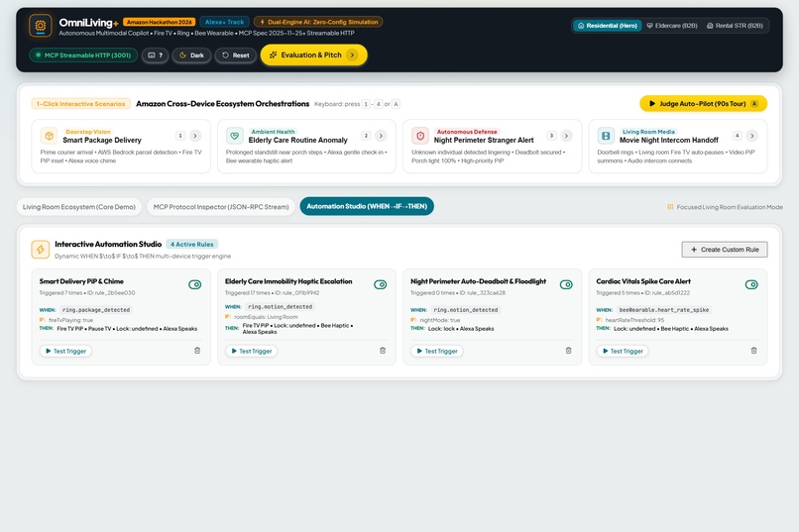Viewport: 799px width, 532px height.
Task: Click the ID rule_323ca628 text
Action: point(483,292)
